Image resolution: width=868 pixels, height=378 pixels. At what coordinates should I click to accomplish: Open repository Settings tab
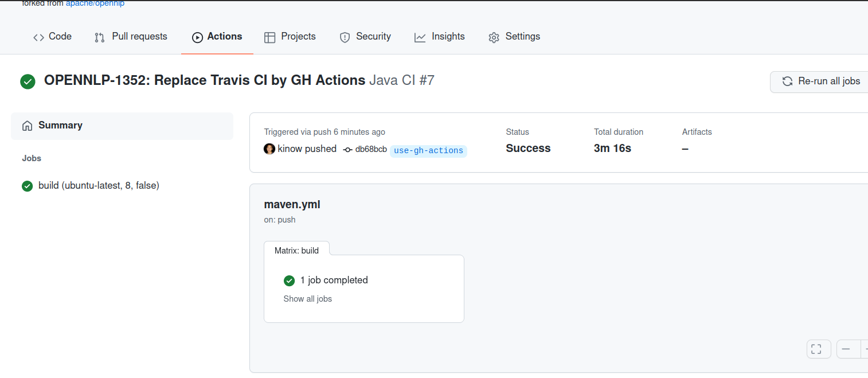[514, 37]
